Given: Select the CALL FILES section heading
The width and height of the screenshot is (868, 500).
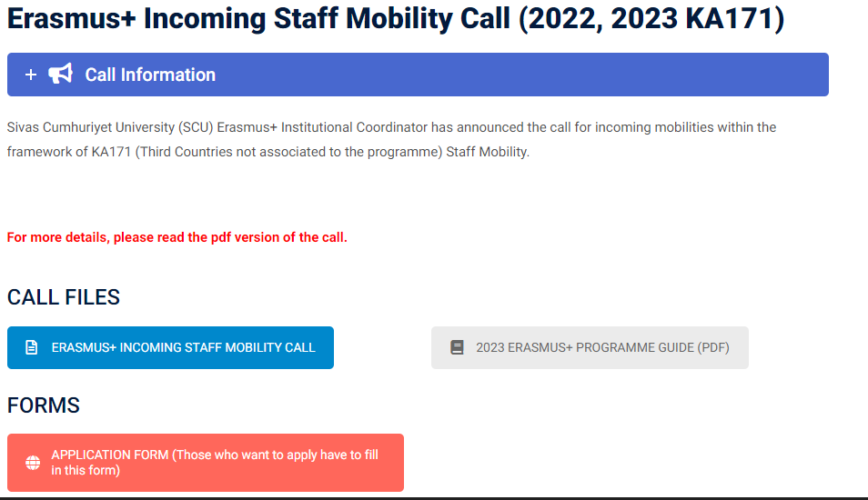Looking at the screenshot, I should (64, 297).
